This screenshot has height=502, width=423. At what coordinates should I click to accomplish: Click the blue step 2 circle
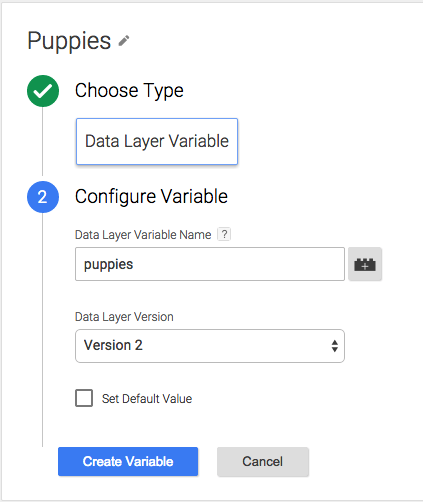[43, 197]
